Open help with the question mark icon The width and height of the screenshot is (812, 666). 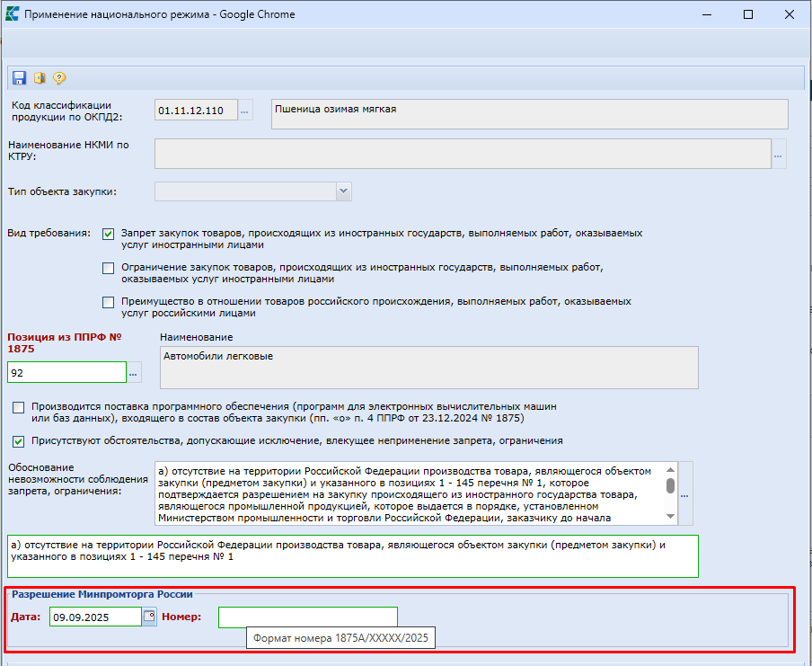[x=59, y=77]
